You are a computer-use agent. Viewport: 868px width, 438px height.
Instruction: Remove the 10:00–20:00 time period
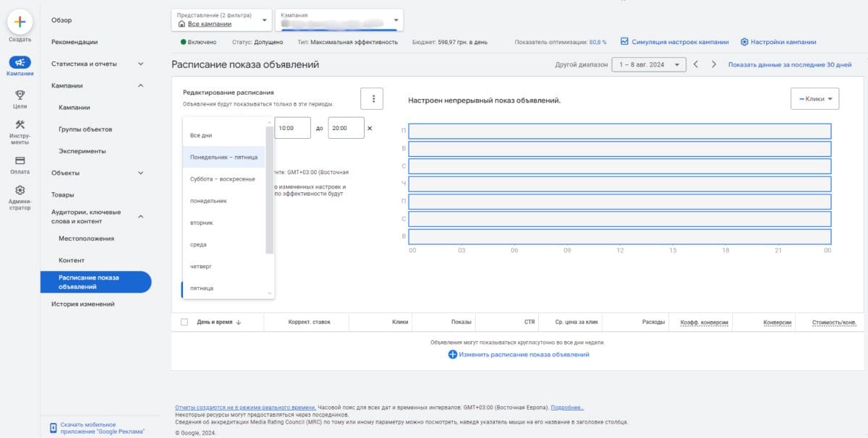[x=370, y=129]
